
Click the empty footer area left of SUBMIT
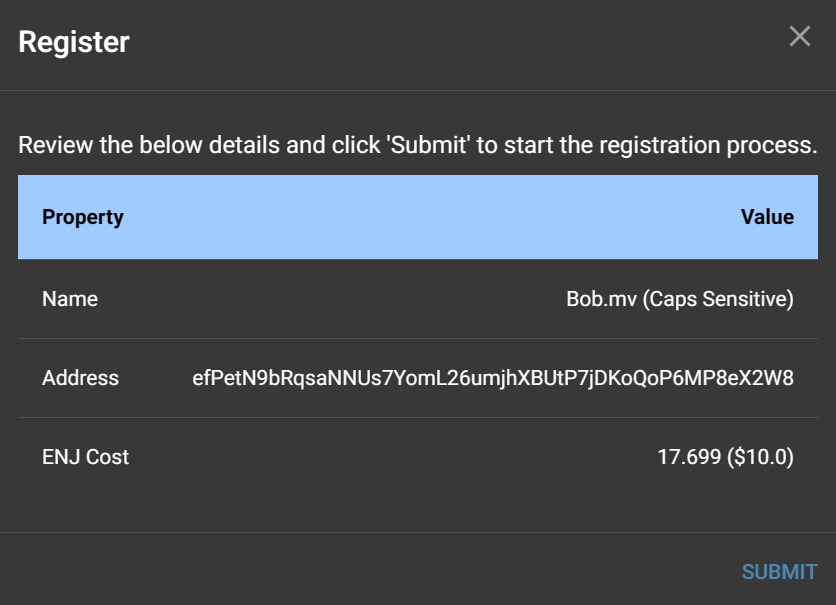click(350, 570)
